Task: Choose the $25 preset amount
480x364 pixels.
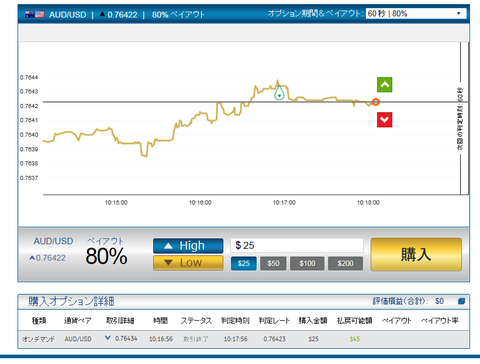Action: click(244, 263)
